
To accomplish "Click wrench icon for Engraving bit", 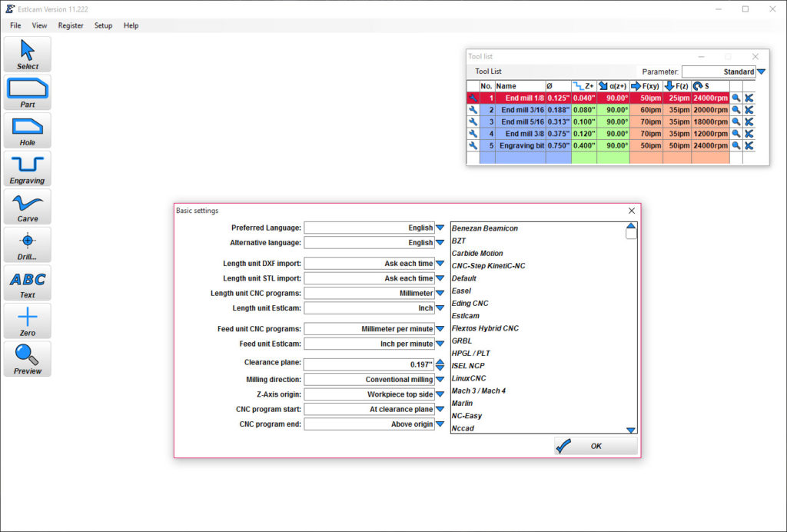I will coord(473,145).
